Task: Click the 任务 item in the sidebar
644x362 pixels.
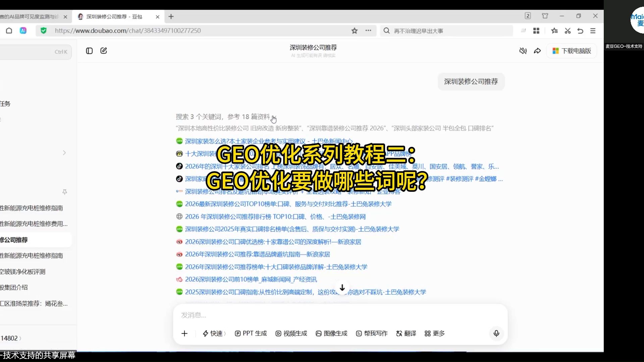Action: coord(5,104)
